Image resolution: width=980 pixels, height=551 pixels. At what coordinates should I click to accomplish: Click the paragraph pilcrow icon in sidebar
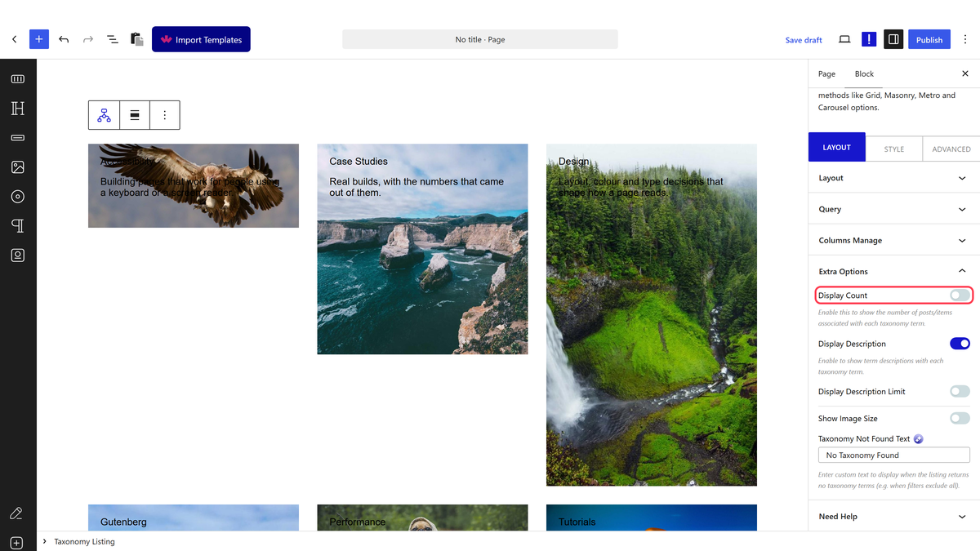pyautogui.click(x=18, y=226)
